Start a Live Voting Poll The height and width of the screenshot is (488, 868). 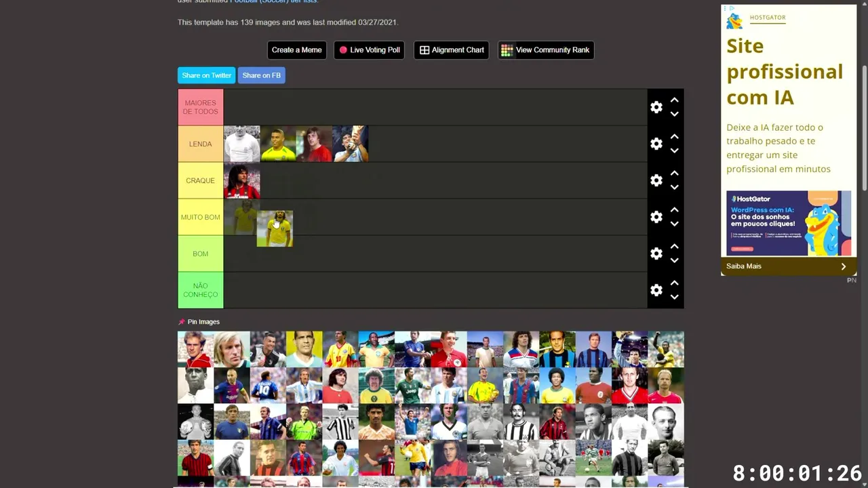[370, 50]
